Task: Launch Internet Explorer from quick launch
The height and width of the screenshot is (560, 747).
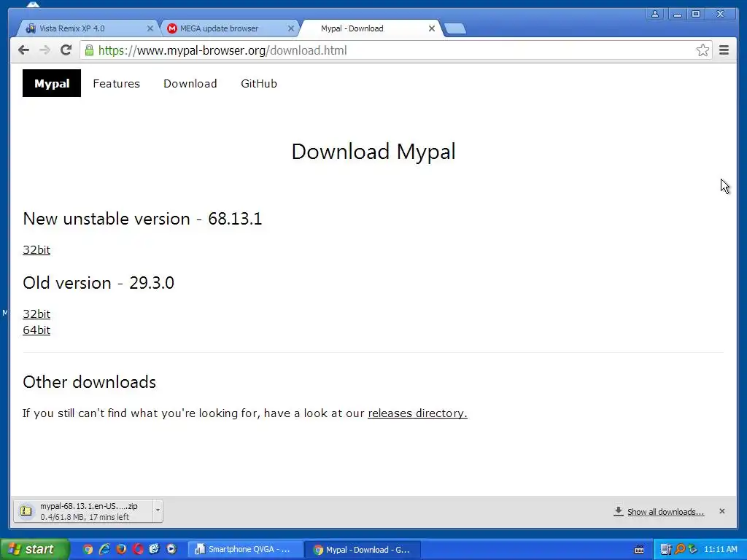Action: (x=104, y=550)
